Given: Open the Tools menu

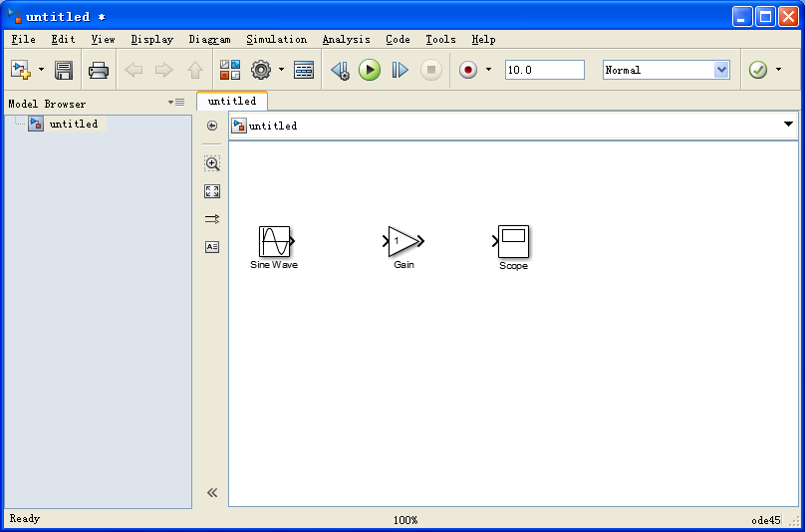Looking at the screenshot, I should (440, 40).
